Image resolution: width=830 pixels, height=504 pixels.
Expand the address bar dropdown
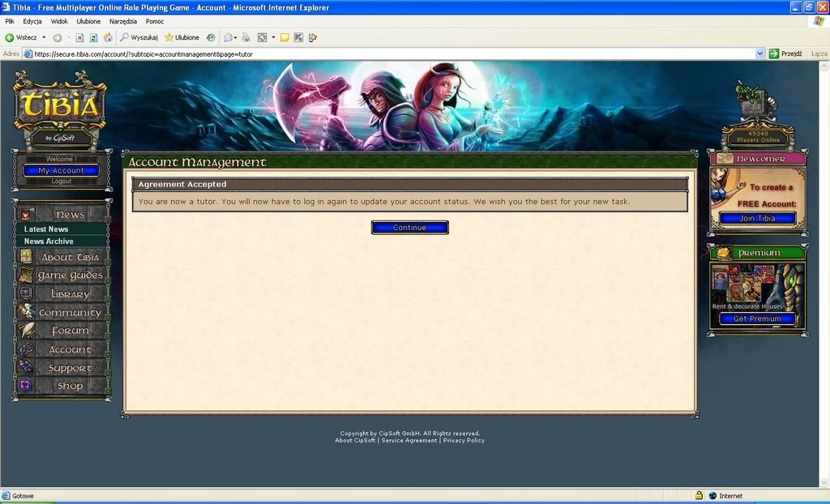(x=759, y=54)
